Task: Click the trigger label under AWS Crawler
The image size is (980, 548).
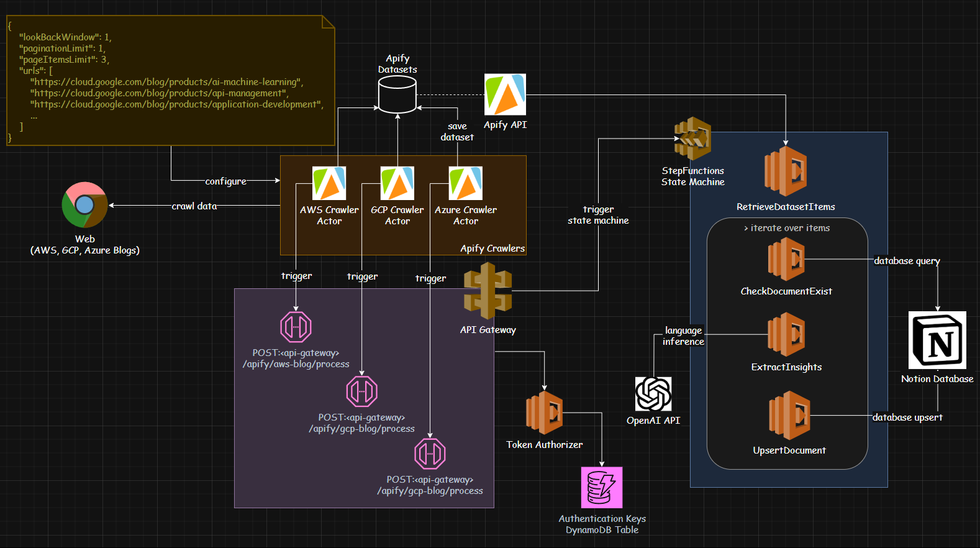Action: pyautogui.click(x=296, y=276)
